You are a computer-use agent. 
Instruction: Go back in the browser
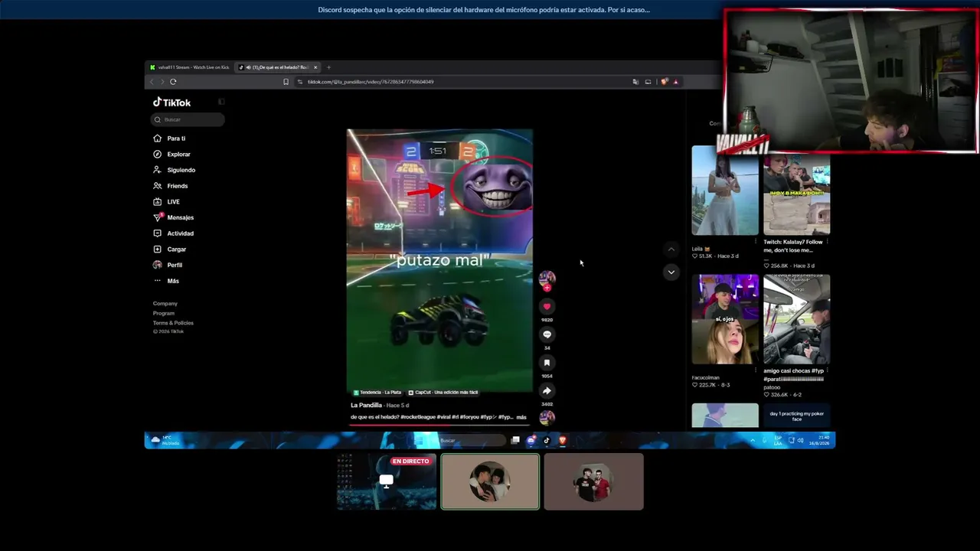click(152, 82)
